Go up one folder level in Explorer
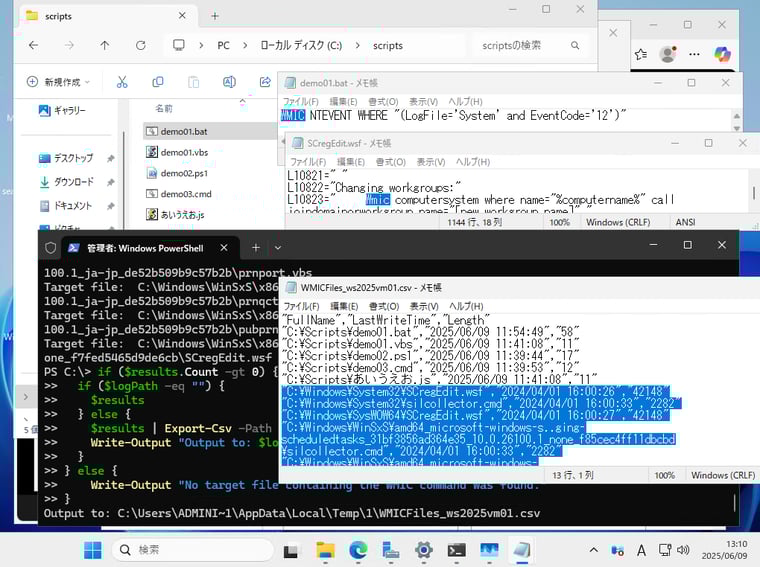This screenshot has width=760, height=567. pyautogui.click(x=105, y=46)
